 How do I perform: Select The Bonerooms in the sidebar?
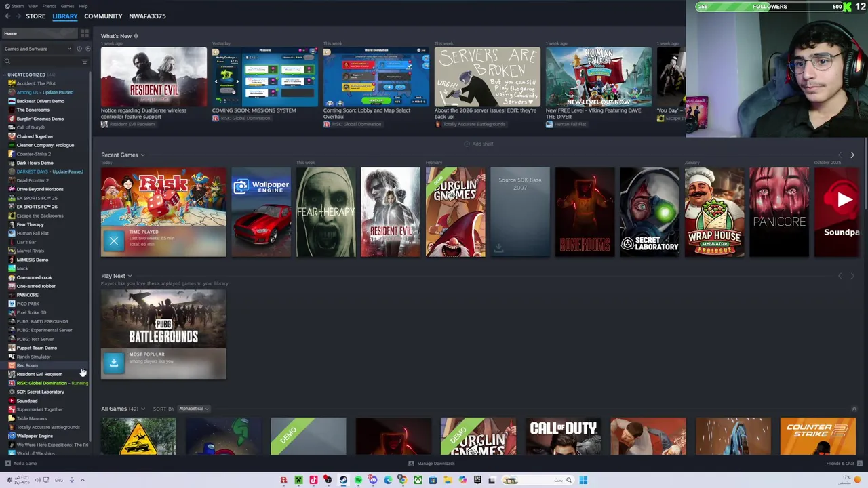[x=33, y=110]
